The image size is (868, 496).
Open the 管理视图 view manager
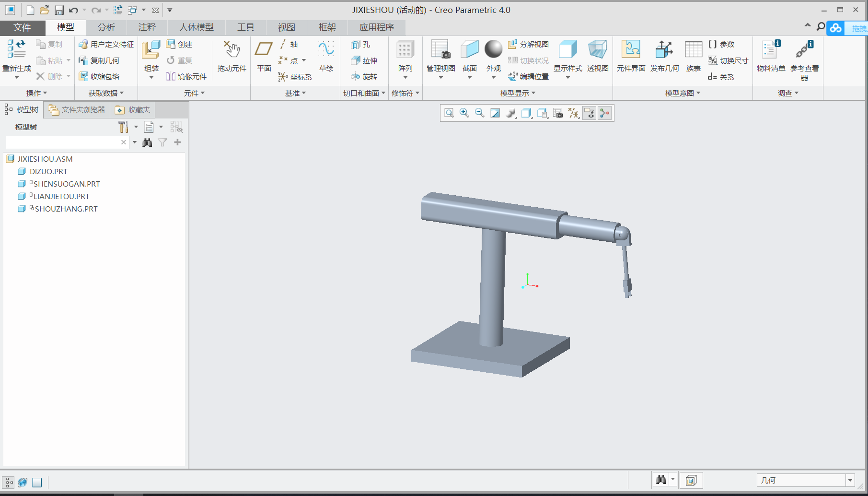pyautogui.click(x=440, y=50)
